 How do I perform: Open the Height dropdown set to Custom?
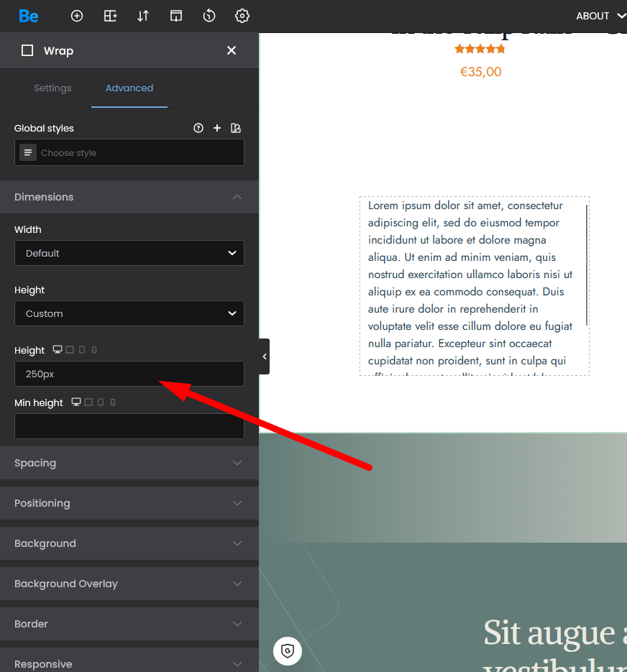[x=129, y=313]
